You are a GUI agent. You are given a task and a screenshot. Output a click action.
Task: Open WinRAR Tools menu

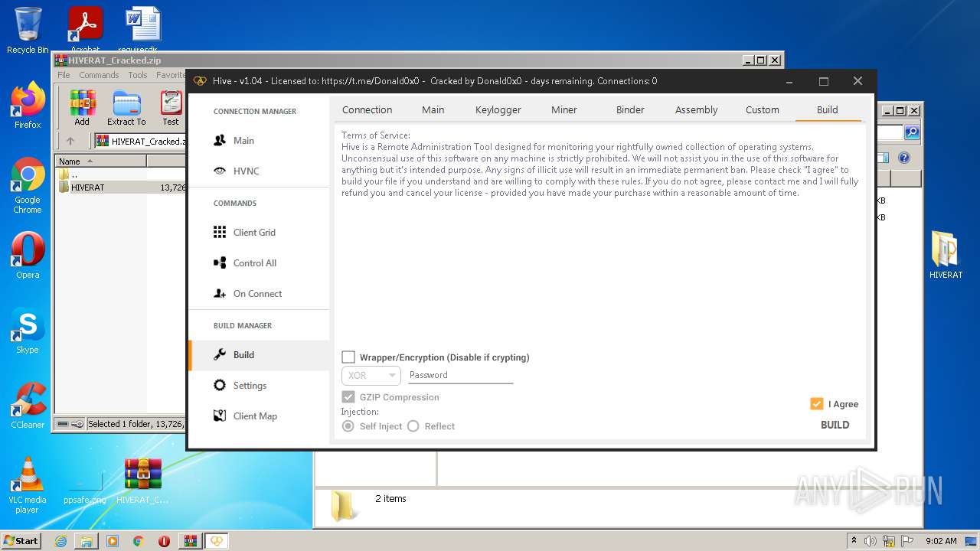click(138, 75)
